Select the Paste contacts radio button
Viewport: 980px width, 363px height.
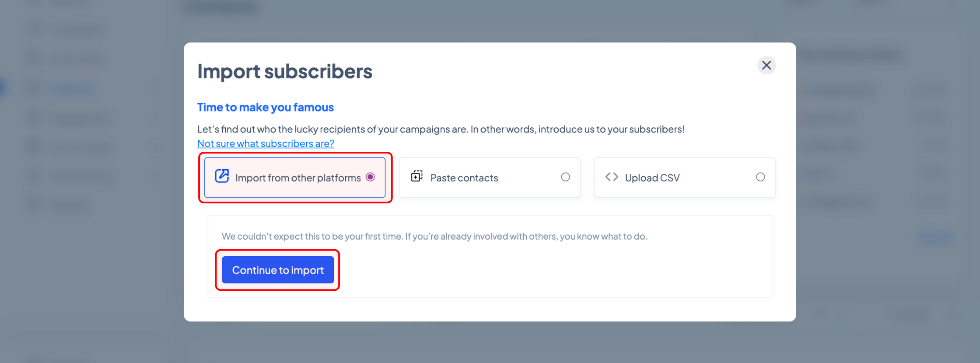tap(565, 177)
